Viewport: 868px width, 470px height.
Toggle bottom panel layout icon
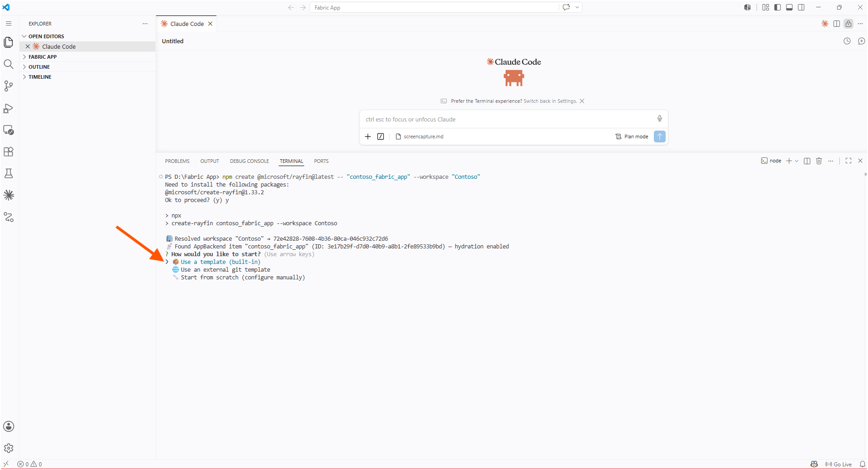pos(789,7)
